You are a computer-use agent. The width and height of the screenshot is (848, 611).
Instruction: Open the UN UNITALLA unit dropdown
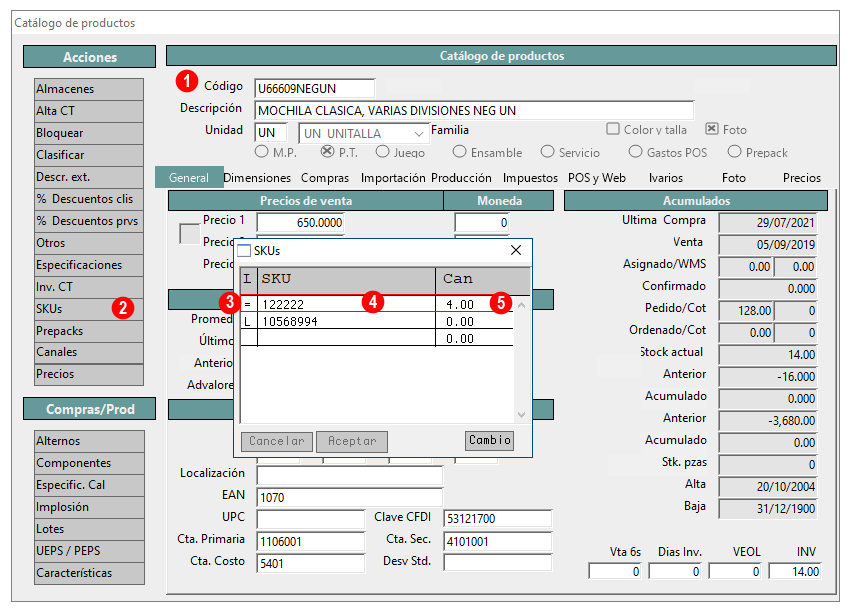point(364,133)
